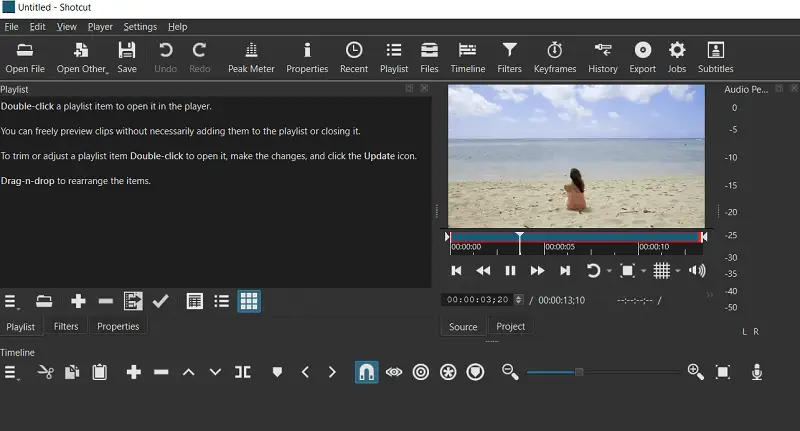The width and height of the screenshot is (800, 431).
Task: Open the Export panel
Action: tap(642, 58)
